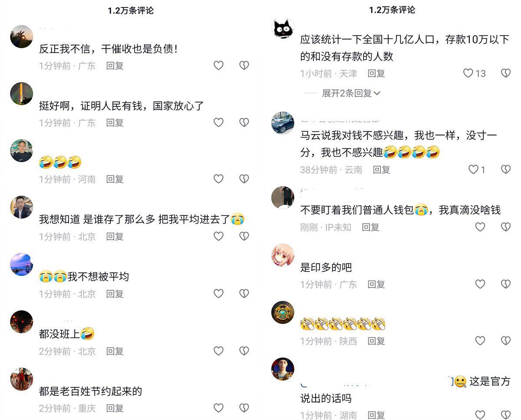Like the Tianjin comment with 13 likes
This screenshot has width=521, height=420.
468,73
